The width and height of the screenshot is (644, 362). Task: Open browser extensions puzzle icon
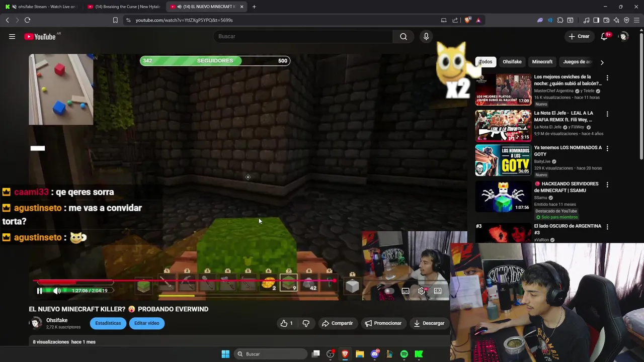[560, 20]
